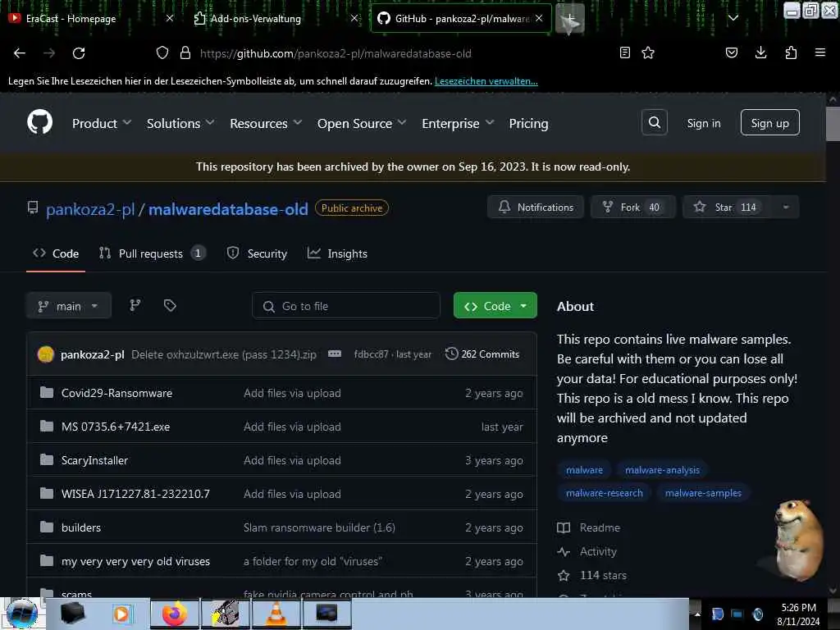This screenshot has height=630, width=840.
Task: Open Covid29-Ransomware folder
Action: click(x=116, y=393)
